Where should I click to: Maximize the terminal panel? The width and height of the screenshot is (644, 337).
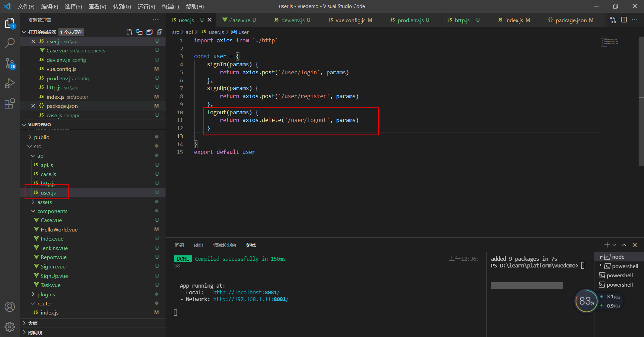(624, 245)
